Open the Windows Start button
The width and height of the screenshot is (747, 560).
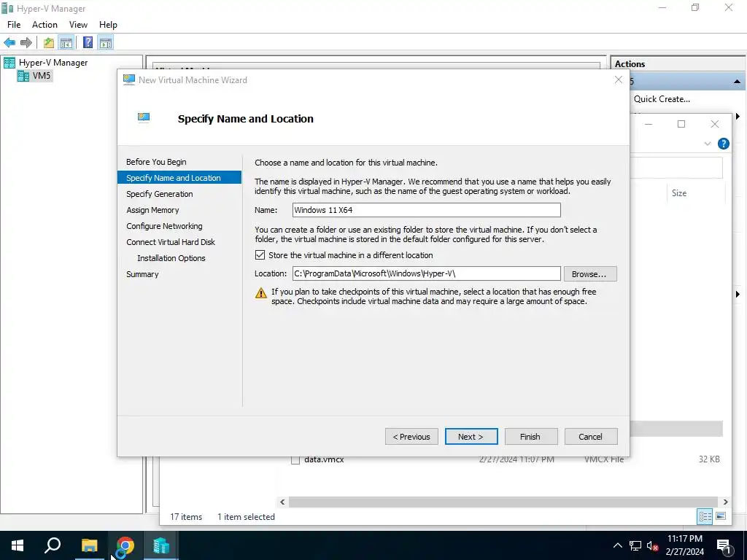pyautogui.click(x=18, y=545)
